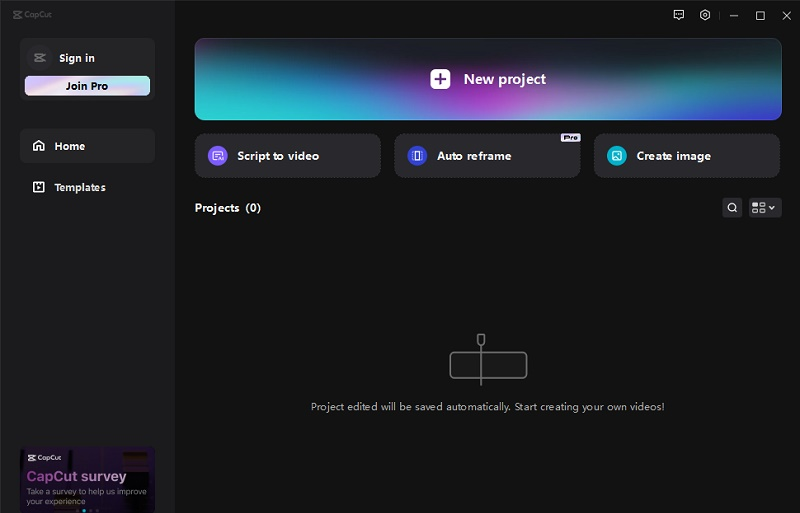This screenshot has width=800, height=513.
Task: Click the blue Auto reframe icon
Action: (417, 156)
